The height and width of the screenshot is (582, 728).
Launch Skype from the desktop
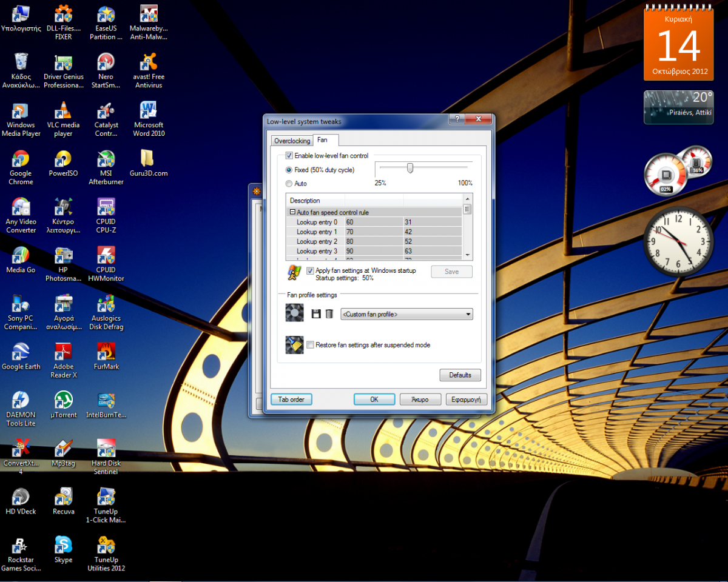point(63,550)
